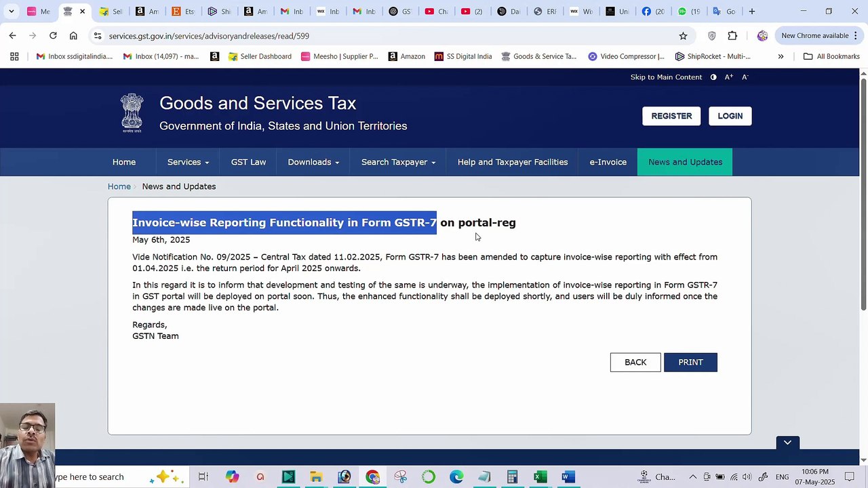Click Skip to Main Content link
This screenshot has width=868, height=488.
(666, 77)
